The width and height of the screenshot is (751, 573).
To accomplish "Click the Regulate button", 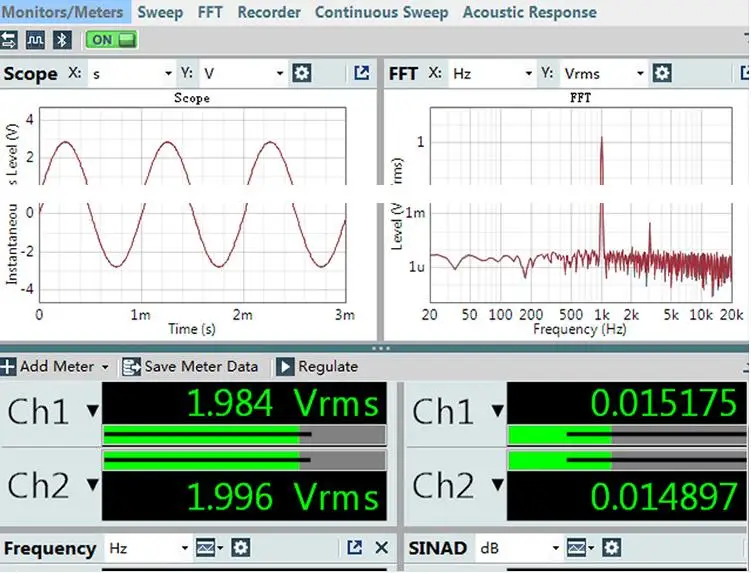I will (x=317, y=367).
